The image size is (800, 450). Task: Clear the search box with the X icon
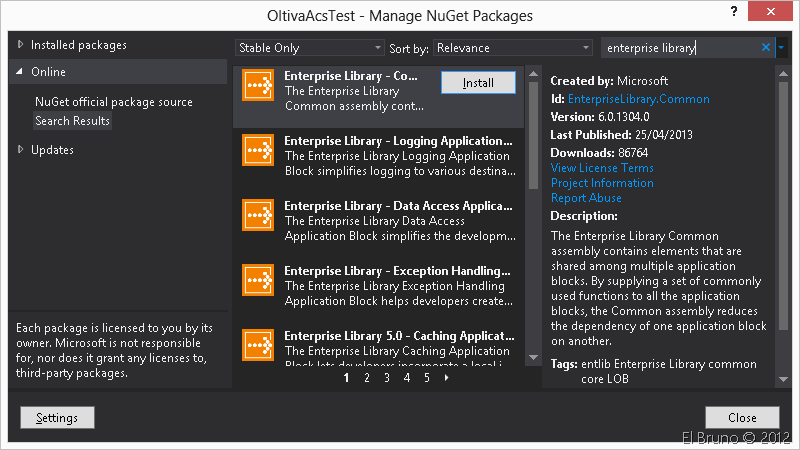pyautogui.click(x=766, y=48)
